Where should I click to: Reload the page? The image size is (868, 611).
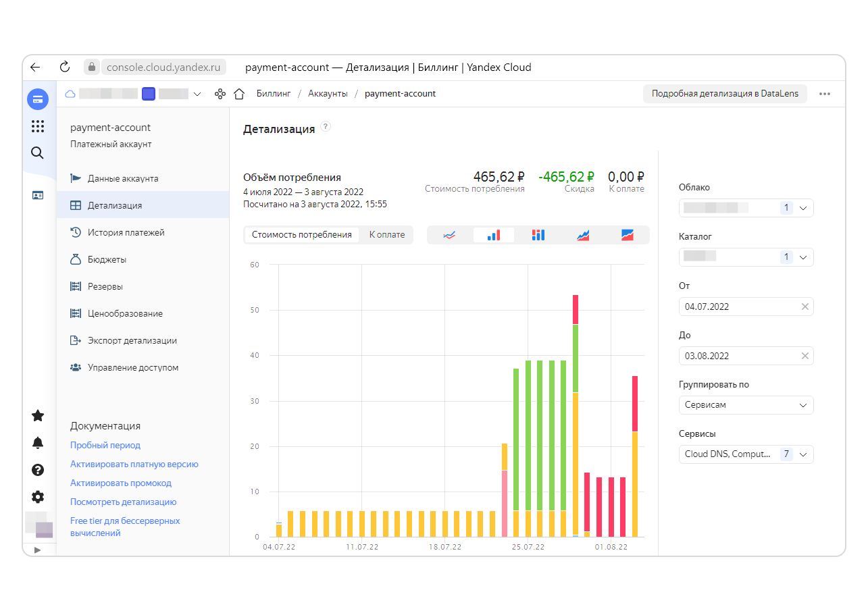[65, 67]
